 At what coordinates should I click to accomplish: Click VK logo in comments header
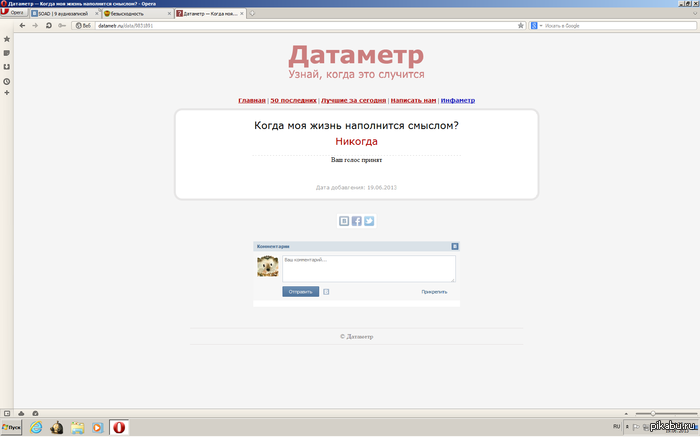[454, 246]
